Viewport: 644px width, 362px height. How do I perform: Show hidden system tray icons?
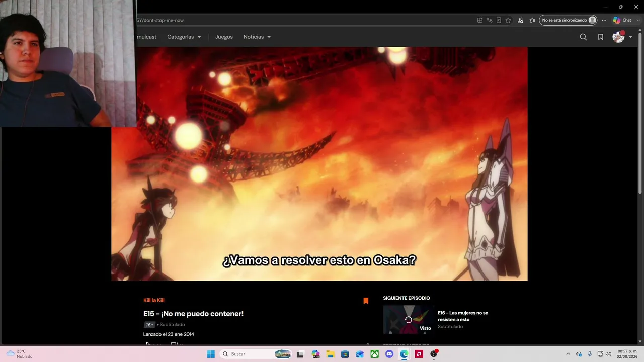[x=568, y=354]
